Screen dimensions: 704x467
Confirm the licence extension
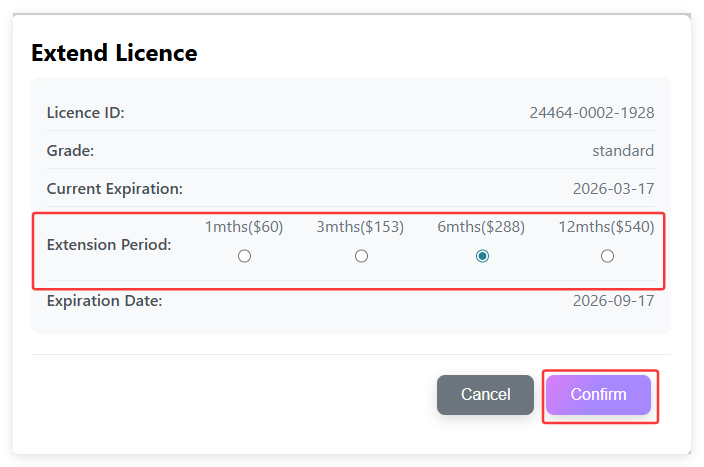(598, 394)
